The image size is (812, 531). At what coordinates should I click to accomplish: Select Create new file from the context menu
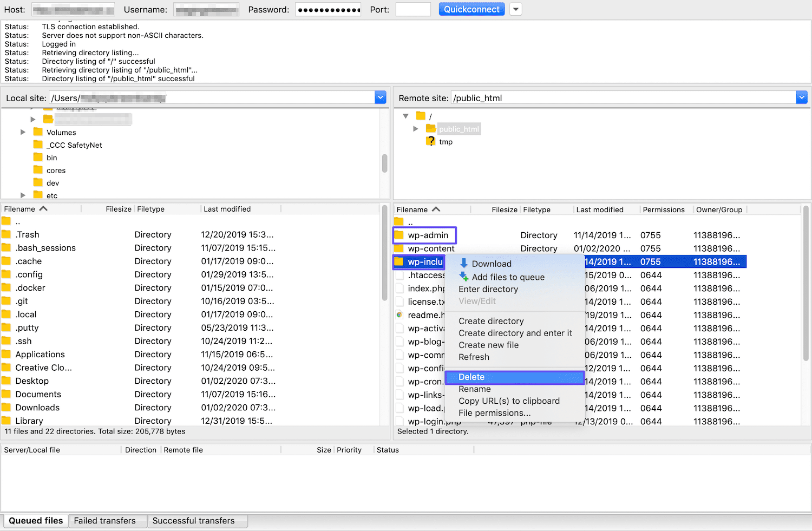click(x=488, y=345)
